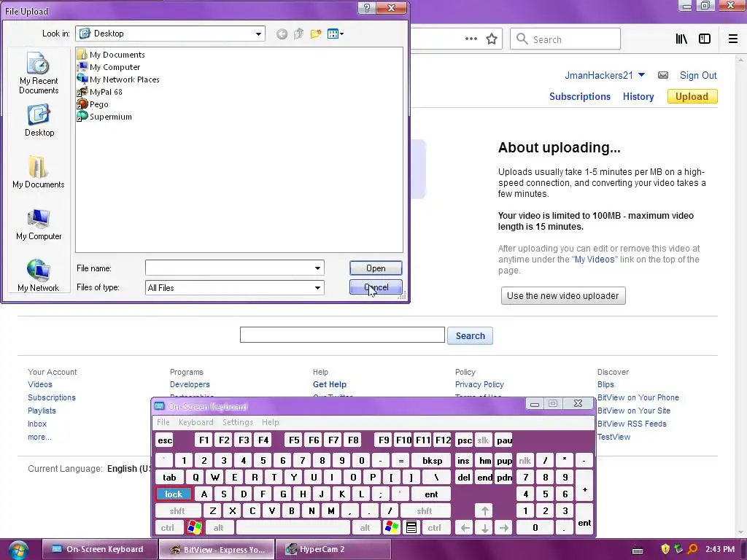
Task: Click the BitView search text box
Action: tap(342, 335)
